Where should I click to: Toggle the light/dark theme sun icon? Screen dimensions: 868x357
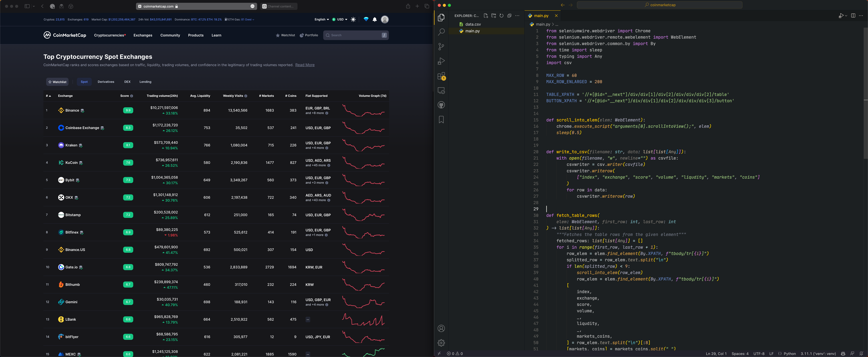353,20
